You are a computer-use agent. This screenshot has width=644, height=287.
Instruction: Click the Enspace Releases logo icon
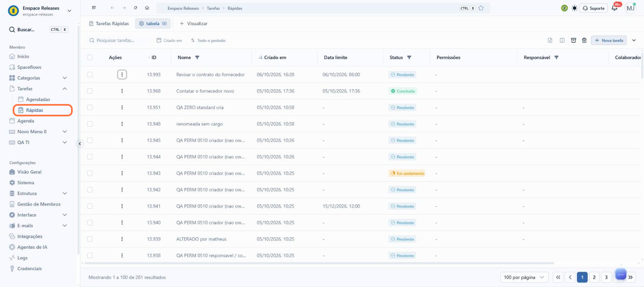point(14,11)
